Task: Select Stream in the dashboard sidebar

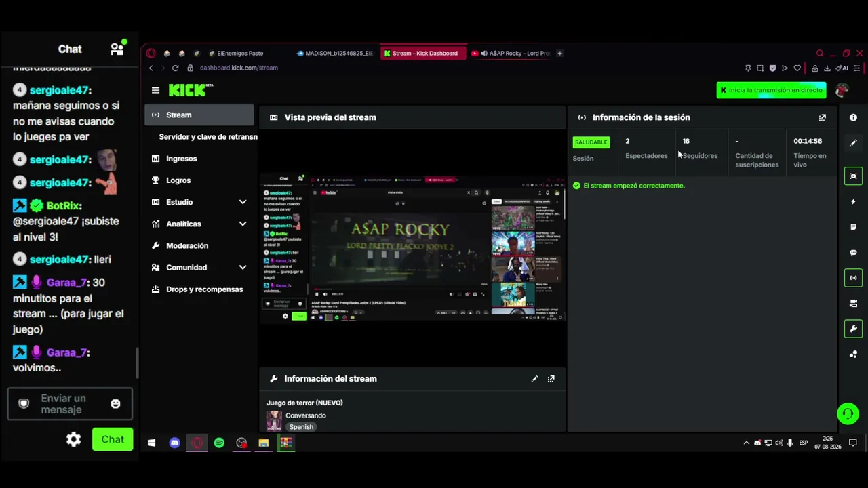Action: 199,115
